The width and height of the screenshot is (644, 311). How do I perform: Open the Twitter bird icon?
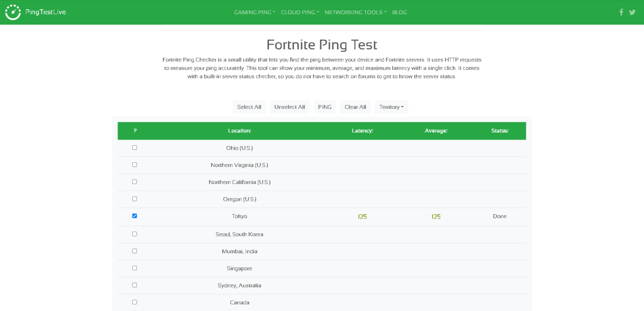click(632, 12)
